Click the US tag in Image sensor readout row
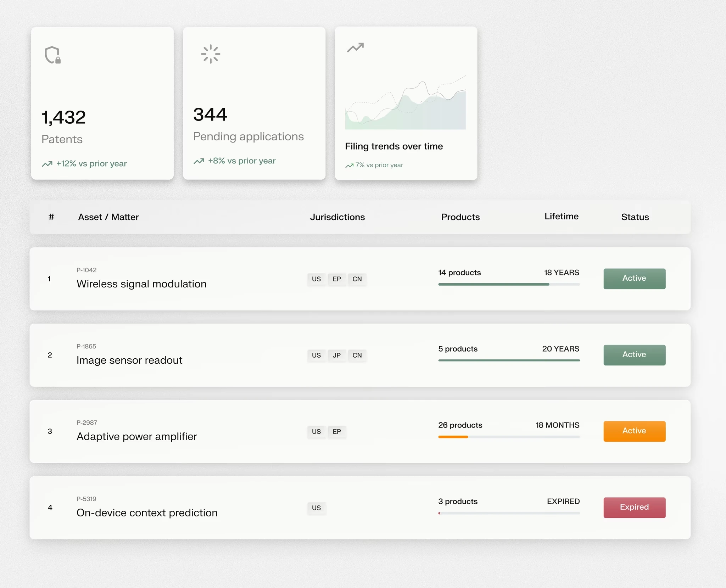 click(x=316, y=355)
